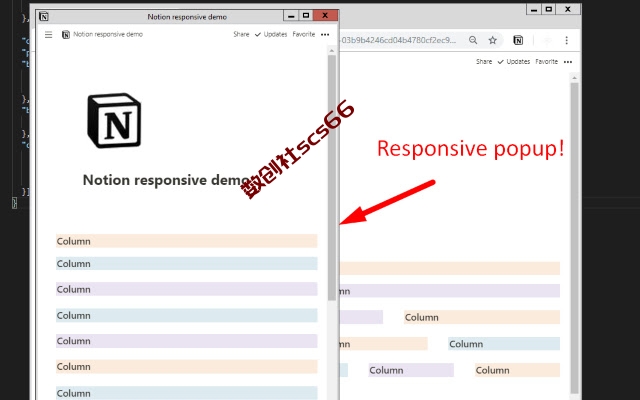
Task: Open three-dots menu in browser's Notion page
Action: 568,62
